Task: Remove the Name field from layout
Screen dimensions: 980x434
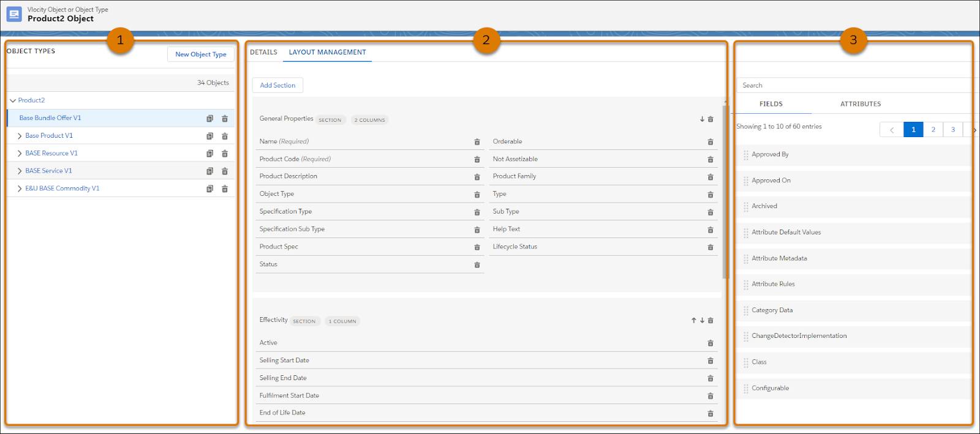Action: (x=477, y=142)
